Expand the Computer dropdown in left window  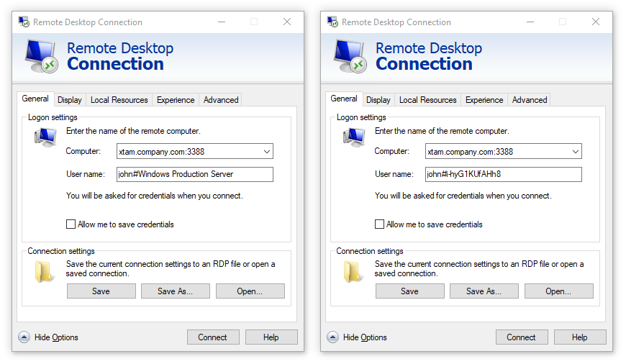(x=266, y=152)
